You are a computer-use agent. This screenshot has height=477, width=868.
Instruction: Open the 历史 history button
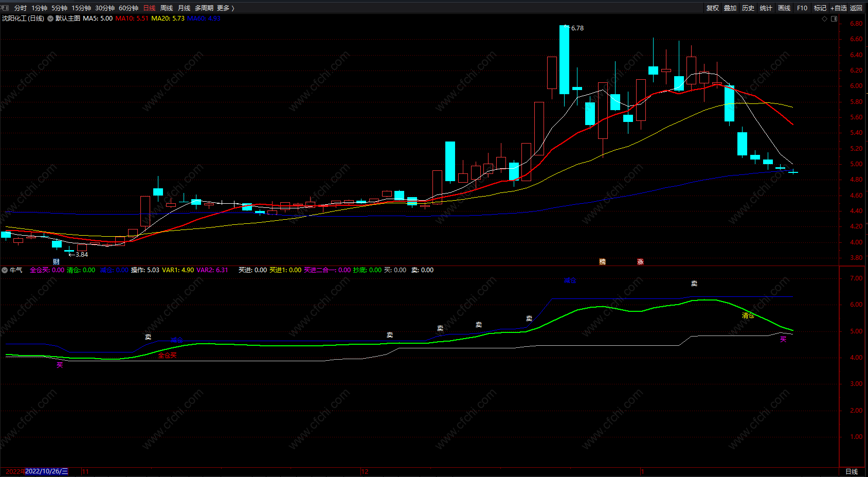748,8
